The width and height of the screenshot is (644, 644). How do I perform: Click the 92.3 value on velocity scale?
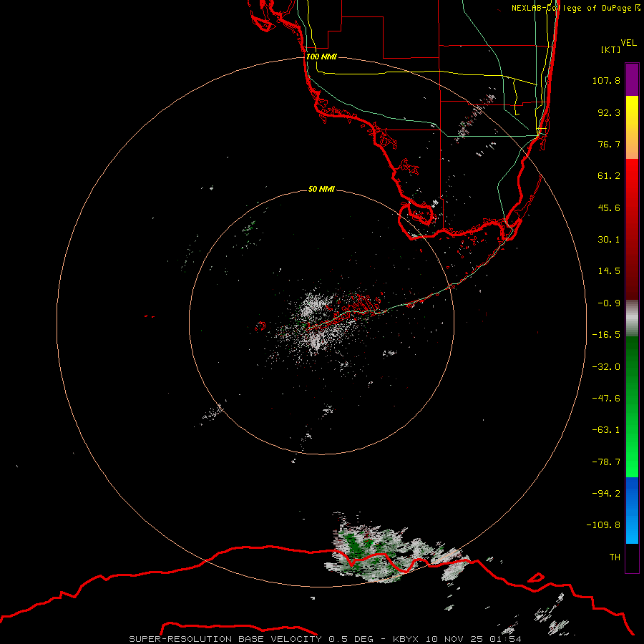coord(609,112)
